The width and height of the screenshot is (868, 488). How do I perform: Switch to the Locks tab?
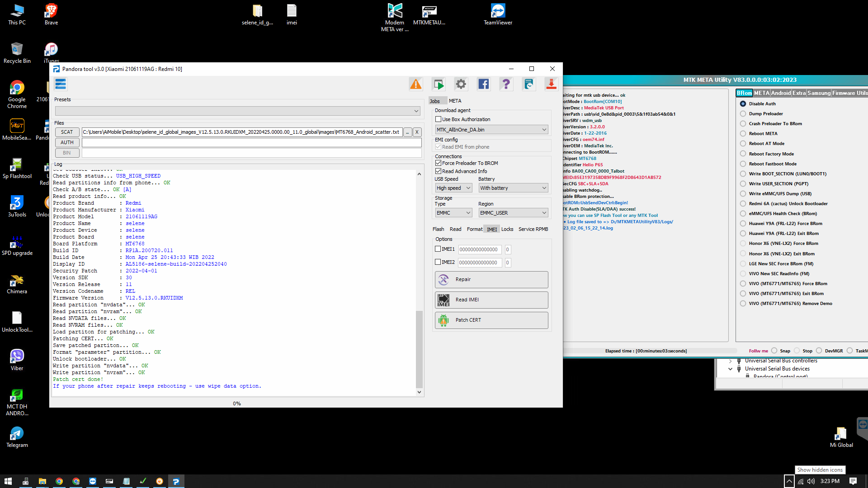[x=507, y=230]
